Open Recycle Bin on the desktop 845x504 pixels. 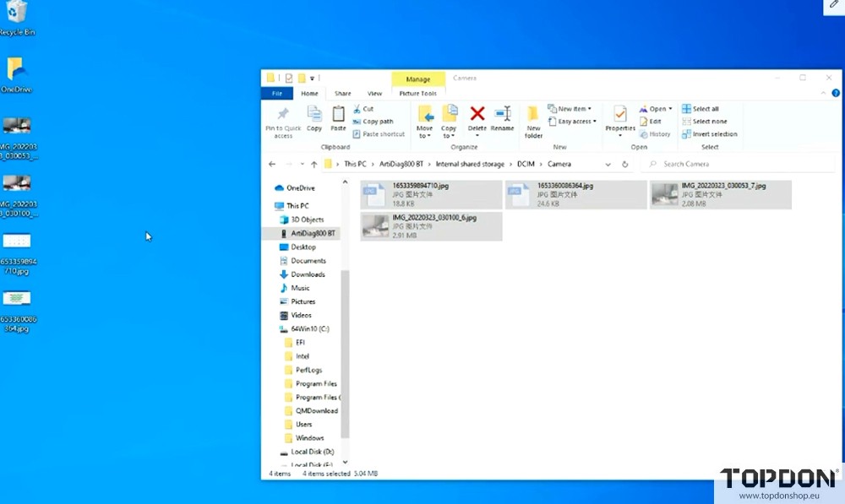tap(15, 13)
